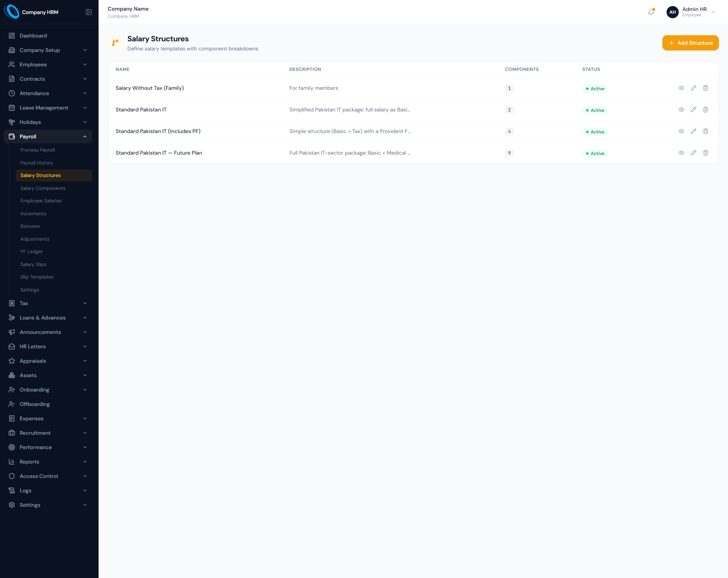Viewport: 728px width, 578px height.
Task: Click Add Structure button
Action: pyautogui.click(x=690, y=43)
